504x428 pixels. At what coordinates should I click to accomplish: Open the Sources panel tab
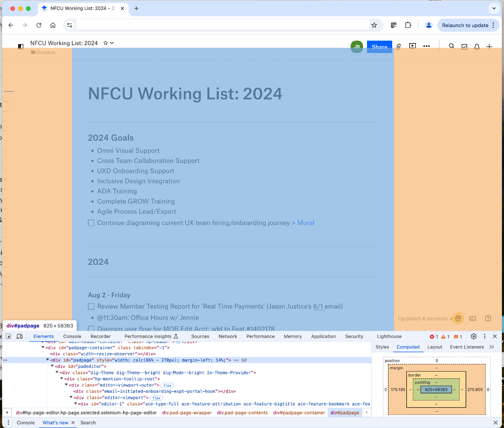click(x=200, y=336)
